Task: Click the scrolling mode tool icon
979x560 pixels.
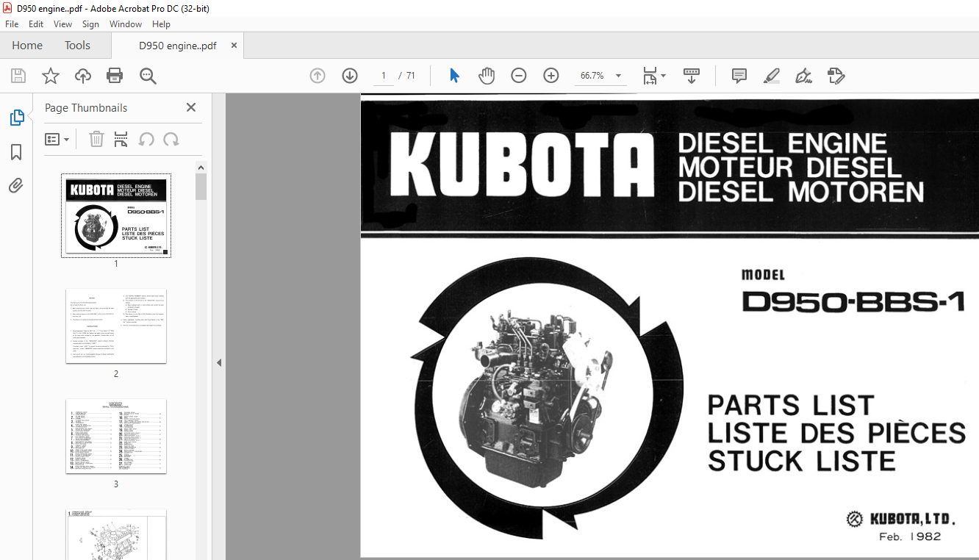Action: coord(692,76)
